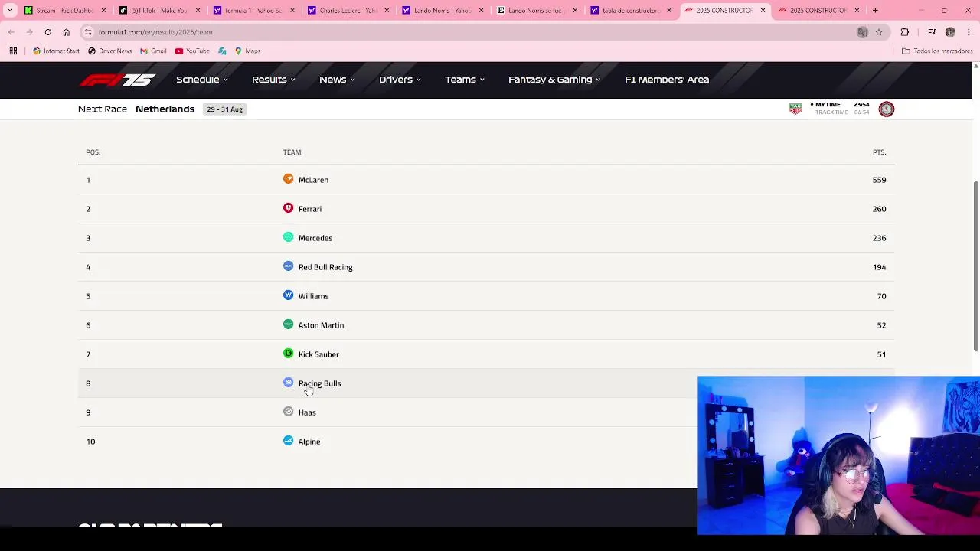The image size is (980, 551).
Task: Expand the Fantasy & Gaming menu
Action: 554,80
